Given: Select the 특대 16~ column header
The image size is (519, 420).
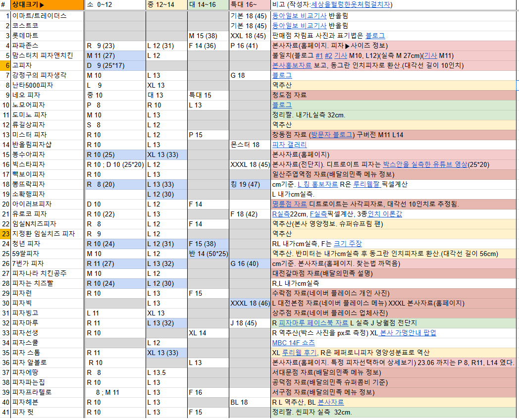Looking at the screenshot, I should pos(250,4).
